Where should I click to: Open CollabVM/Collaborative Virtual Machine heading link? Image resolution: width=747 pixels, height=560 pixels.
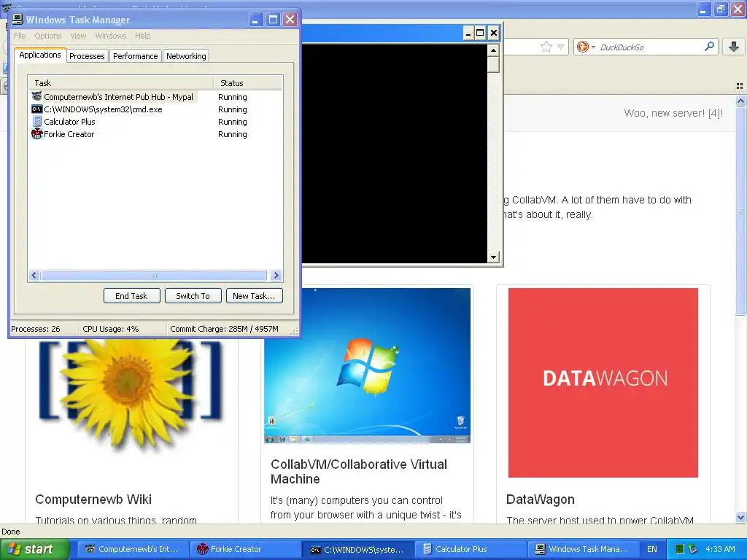pyautogui.click(x=359, y=472)
